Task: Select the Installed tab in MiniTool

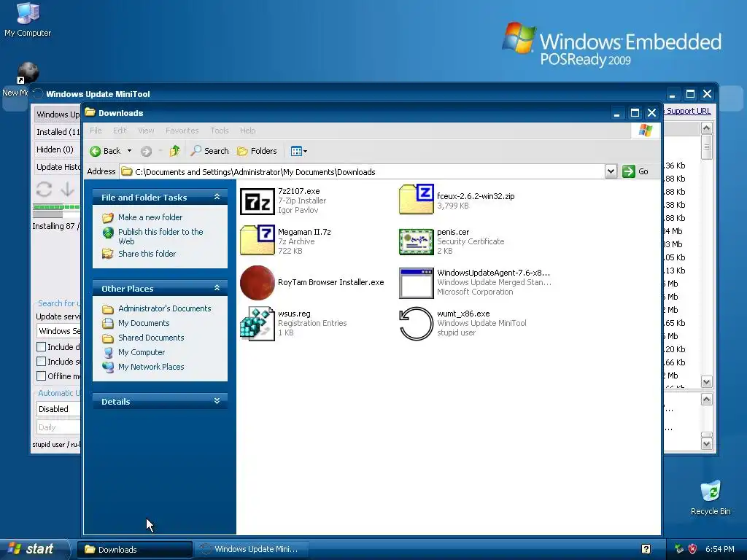Action: 58,132
